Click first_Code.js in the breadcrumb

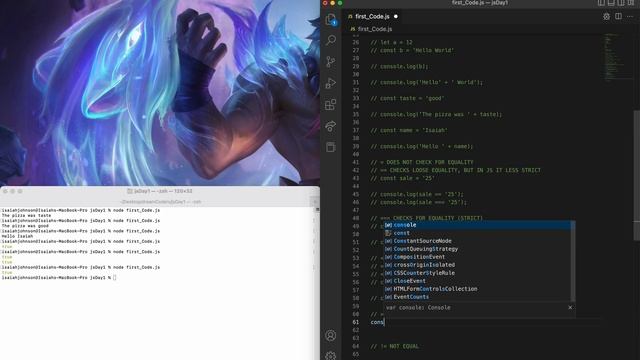pyautogui.click(x=375, y=29)
